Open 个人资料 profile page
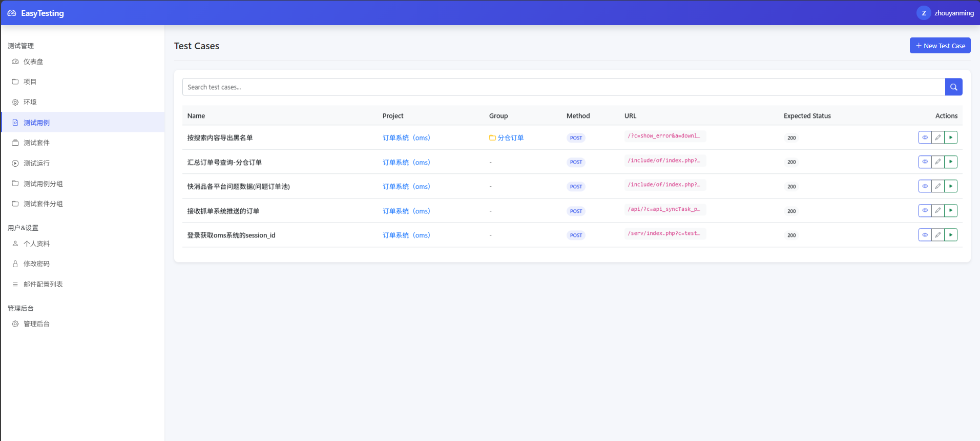The image size is (980, 441). click(82, 244)
